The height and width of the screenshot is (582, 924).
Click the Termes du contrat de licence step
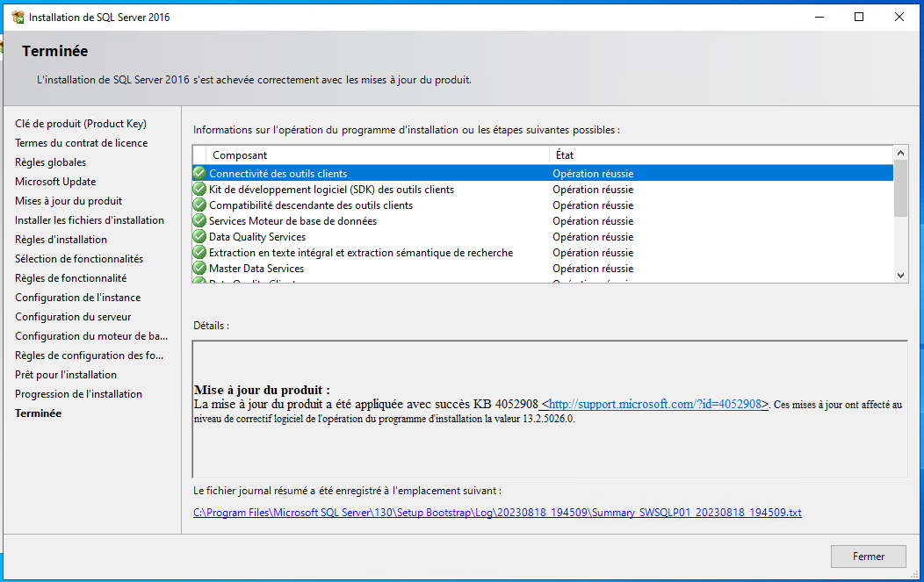coord(82,143)
